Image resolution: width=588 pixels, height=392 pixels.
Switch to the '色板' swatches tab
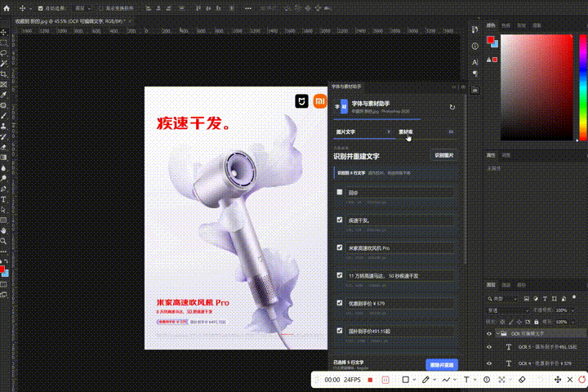coord(506,25)
